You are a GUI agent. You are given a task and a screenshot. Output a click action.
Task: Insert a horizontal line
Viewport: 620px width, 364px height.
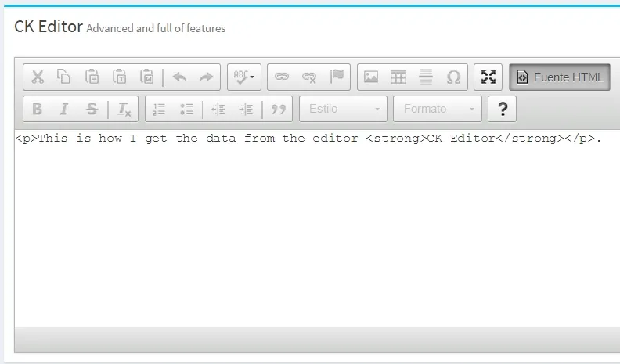[x=426, y=77]
